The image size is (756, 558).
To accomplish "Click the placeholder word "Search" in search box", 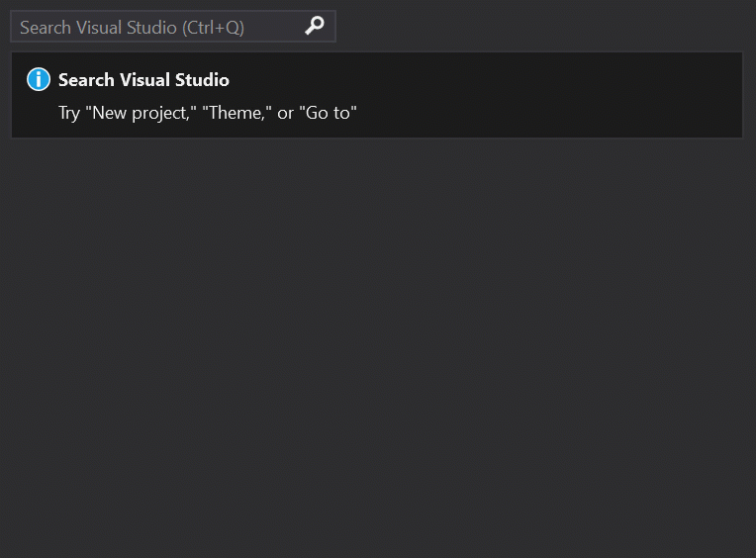I will coord(46,28).
